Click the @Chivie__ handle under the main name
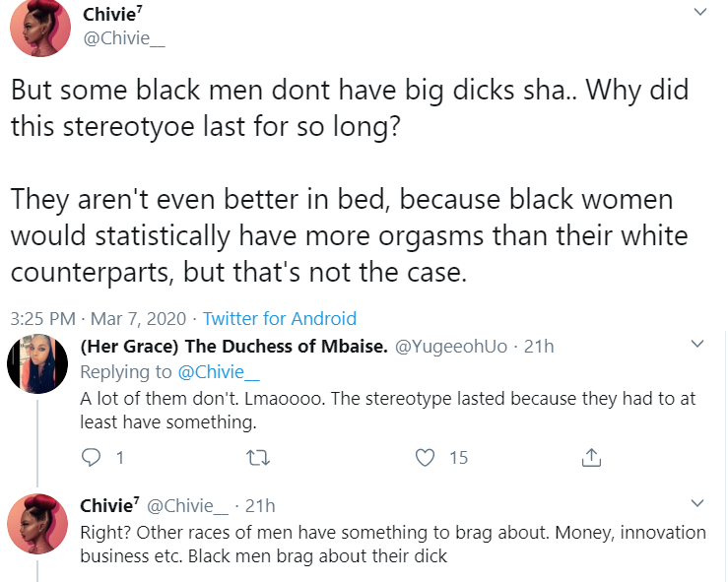Image resolution: width=728 pixels, height=582 pixels. click(122, 38)
